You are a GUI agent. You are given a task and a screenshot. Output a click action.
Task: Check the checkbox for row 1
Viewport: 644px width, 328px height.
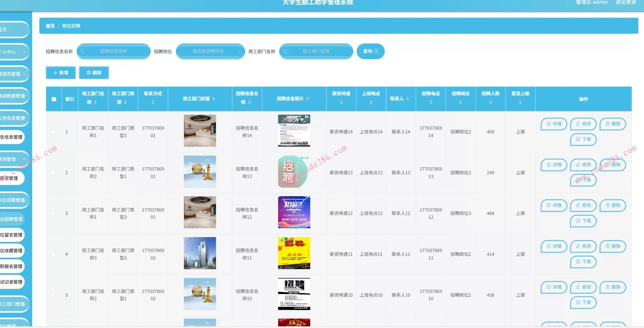[53, 132]
